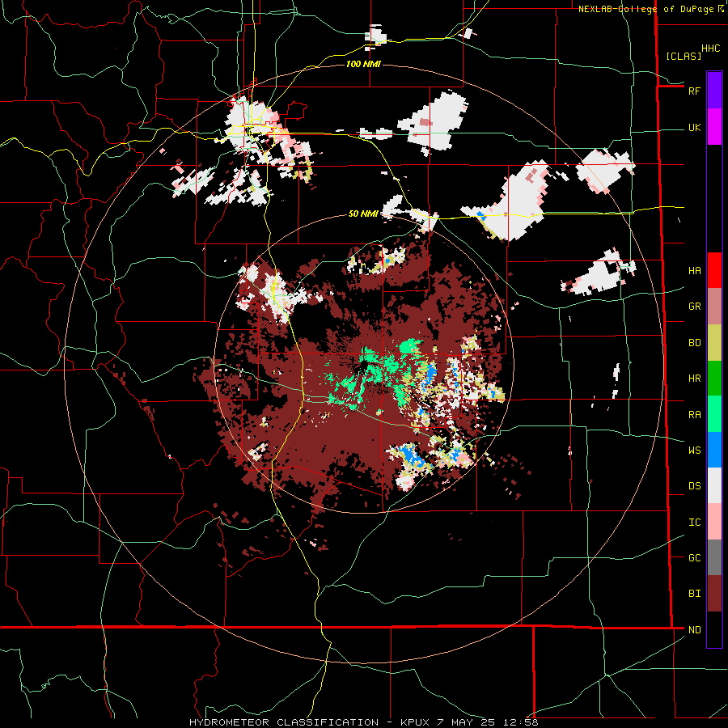728x728 pixels.
Task: Click the IC legend label
Action: [x=694, y=523]
